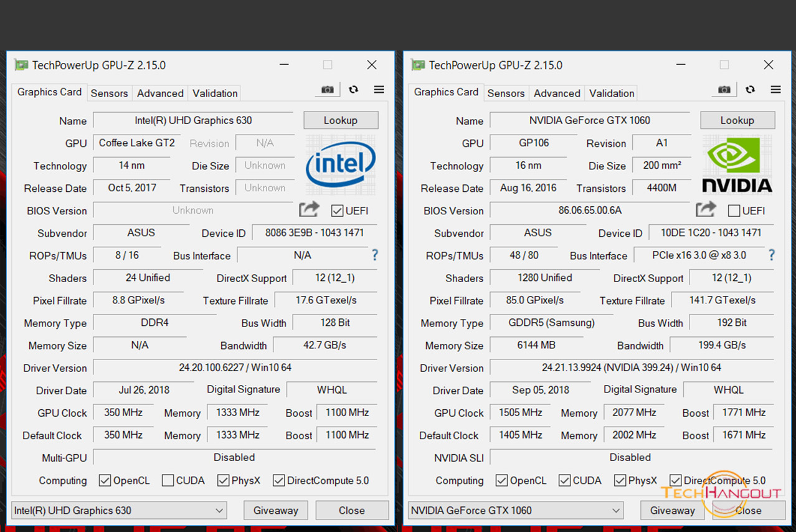The height and width of the screenshot is (532, 796).
Task: Toggle CUDA checkbox in Intel window
Action: coord(168,480)
